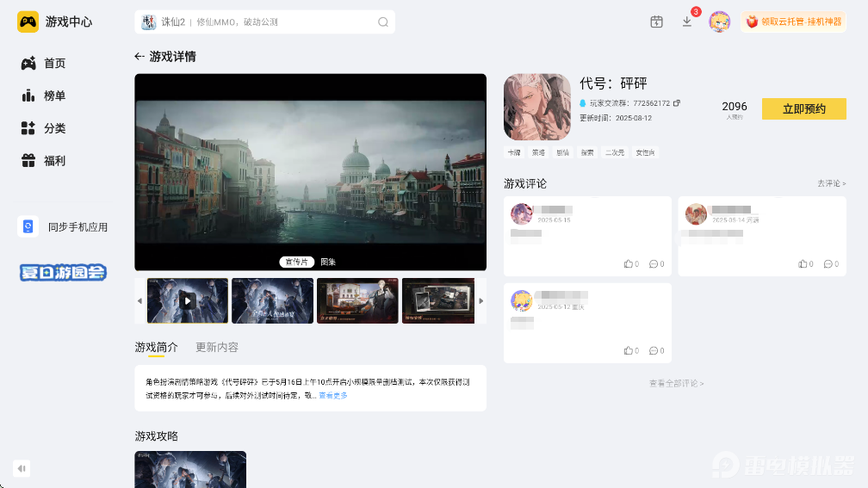The height and width of the screenshot is (488, 868).
Task: Open the user avatar profile
Action: [x=720, y=22]
